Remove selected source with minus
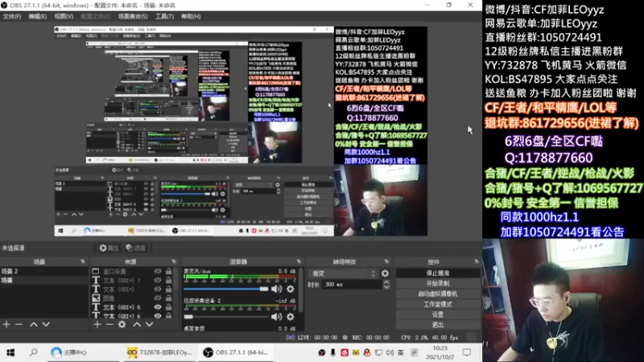 point(109,324)
